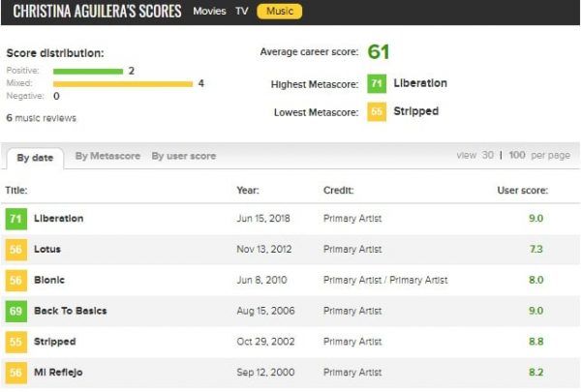Show 30 results per page
The image size is (581, 392).
click(x=488, y=156)
